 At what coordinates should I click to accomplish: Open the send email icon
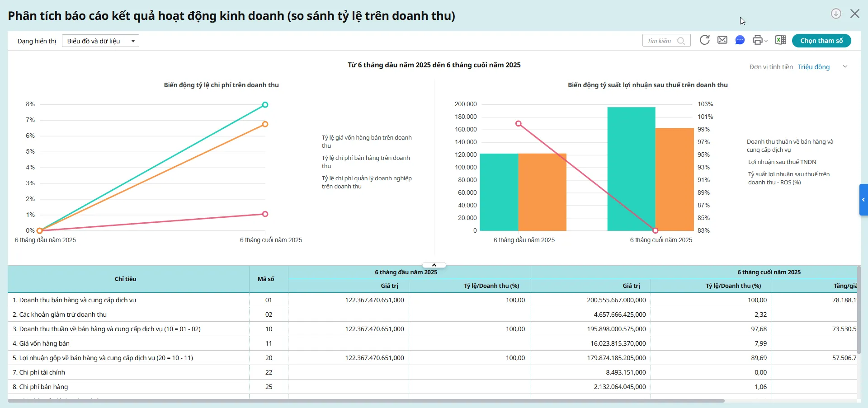(722, 40)
